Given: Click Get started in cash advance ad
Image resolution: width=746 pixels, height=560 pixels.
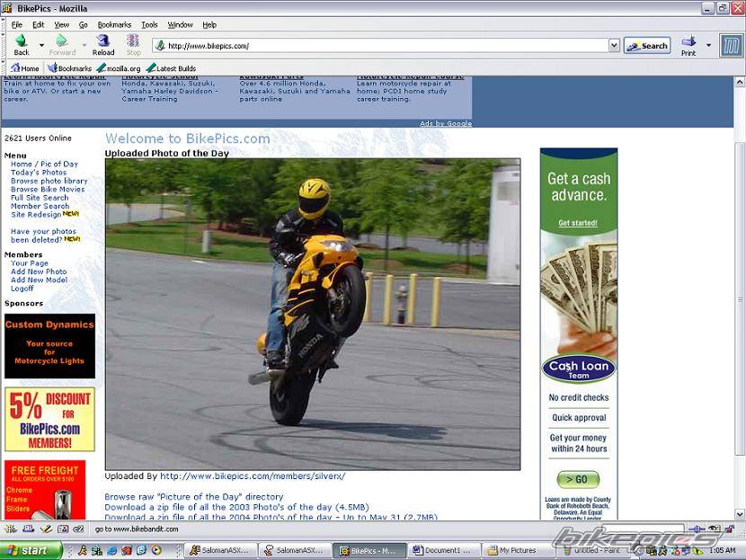Looking at the screenshot, I should (x=578, y=223).
